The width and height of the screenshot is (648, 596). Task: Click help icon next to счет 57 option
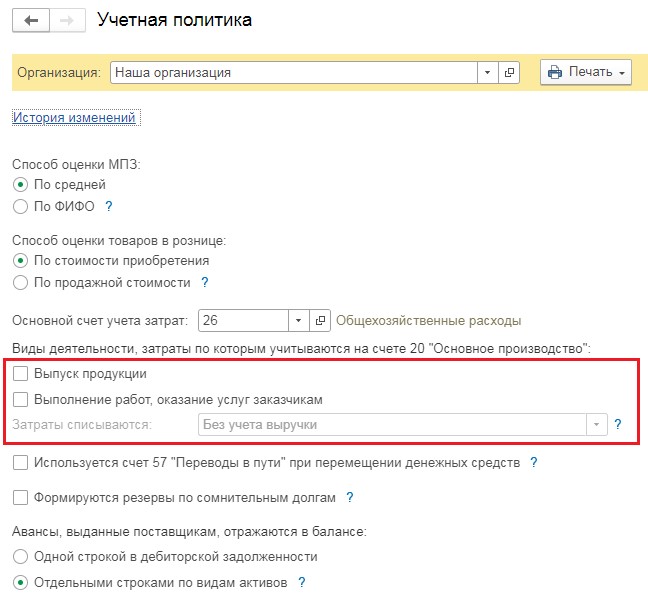pyautogui.click(x=534, y=463)
